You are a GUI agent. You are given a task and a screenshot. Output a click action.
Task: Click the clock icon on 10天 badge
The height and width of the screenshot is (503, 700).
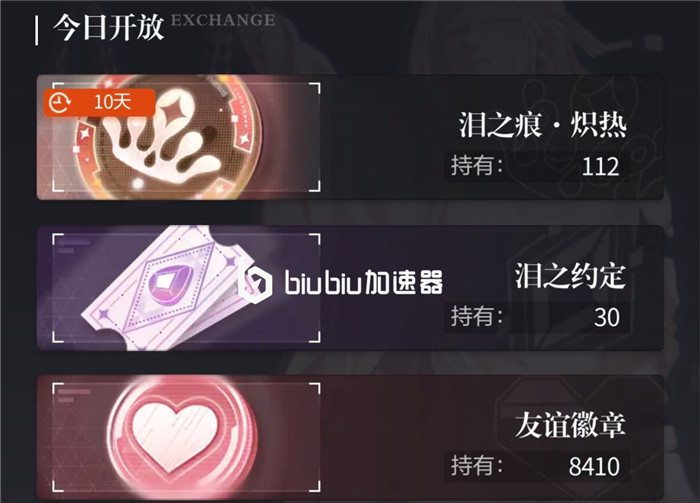(x=59, y=103)
